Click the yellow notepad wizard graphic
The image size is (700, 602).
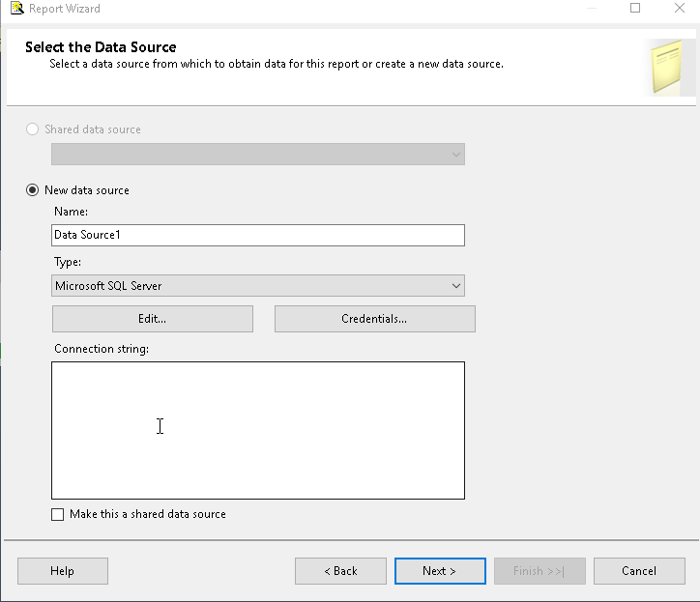(670, 67)
